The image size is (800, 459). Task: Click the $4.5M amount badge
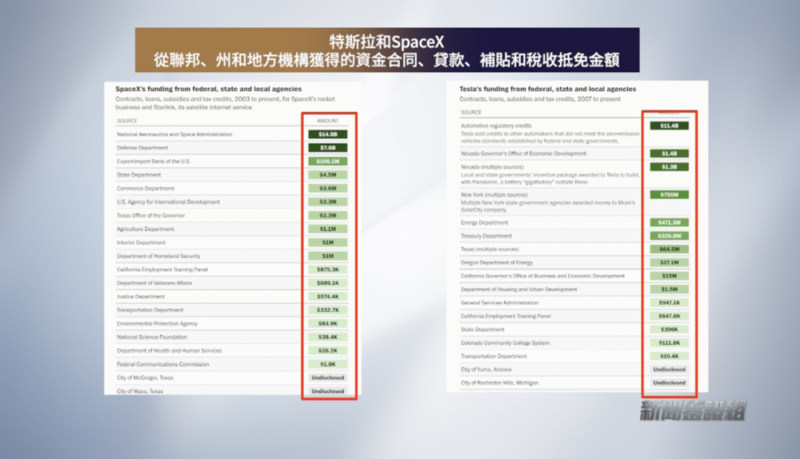pyautogui.click(x=328, y=175)
